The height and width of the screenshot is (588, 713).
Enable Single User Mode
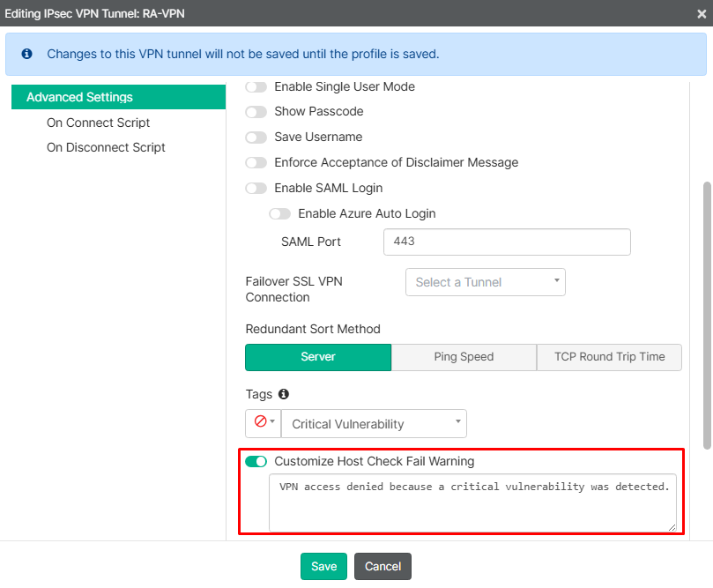point(256,86)
